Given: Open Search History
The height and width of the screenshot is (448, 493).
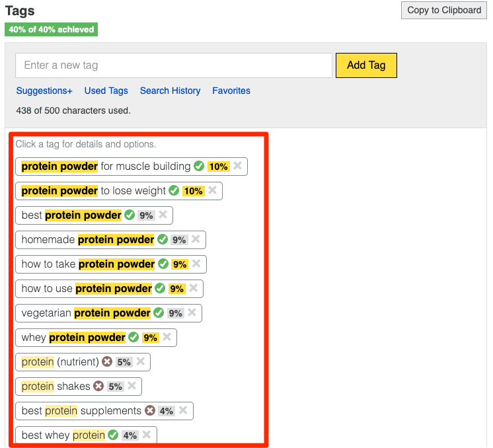Looking at the screenshot, I should [x=170, y=91].
